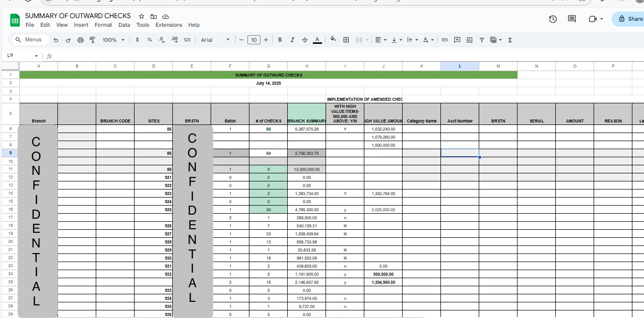Open the fill color picker
Image resolution: width=644 pixels, height=318 pixels.
(x=333, y=40)
